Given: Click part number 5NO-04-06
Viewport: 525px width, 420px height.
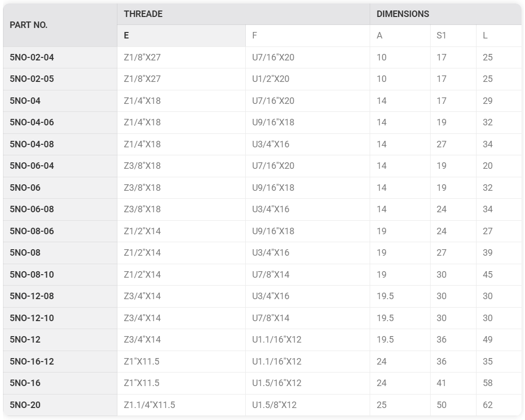Looking at the screenshot, I should 32,122.
